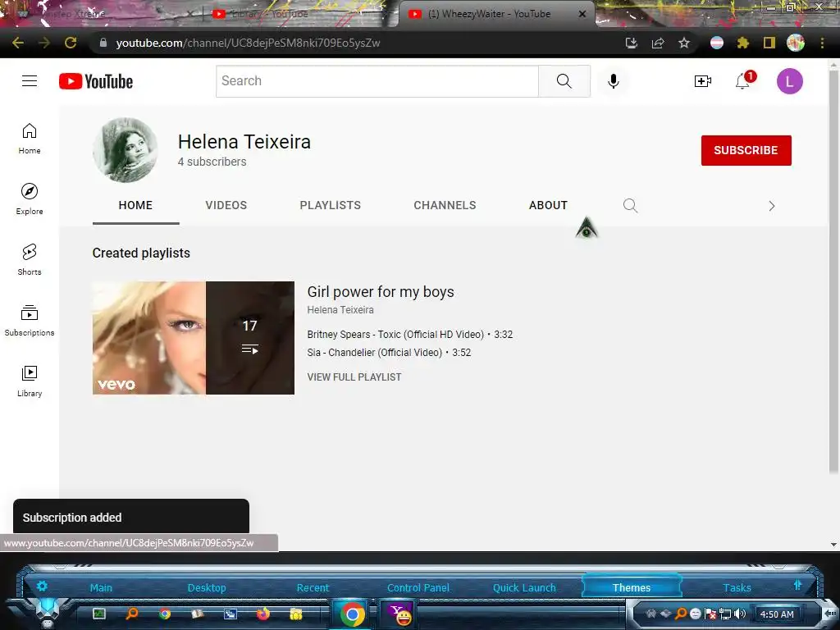
Task: Open the extensions puzzle icon
Action: coord(743,43)
